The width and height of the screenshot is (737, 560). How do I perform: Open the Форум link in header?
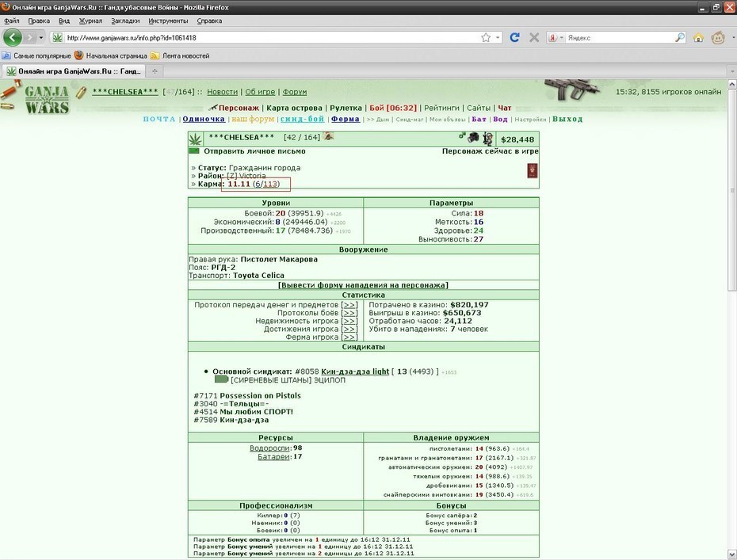(295, 92)
